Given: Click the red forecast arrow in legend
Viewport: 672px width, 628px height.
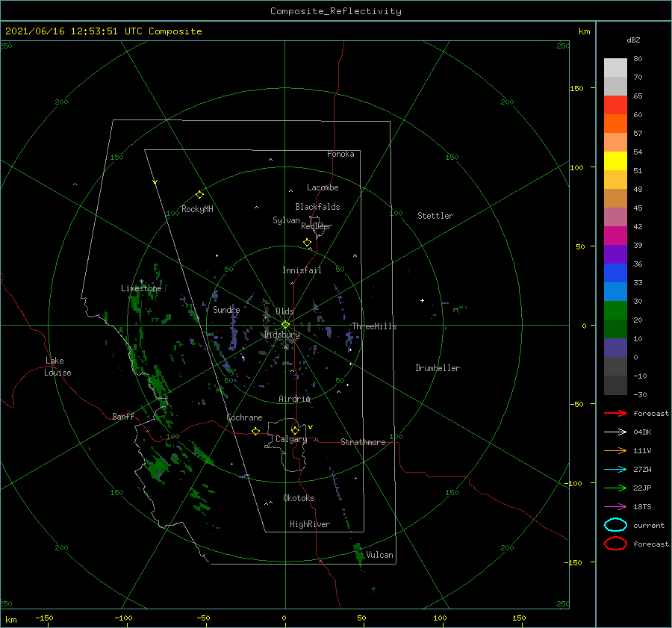Looking at the screenshot, I should point(615,413).
